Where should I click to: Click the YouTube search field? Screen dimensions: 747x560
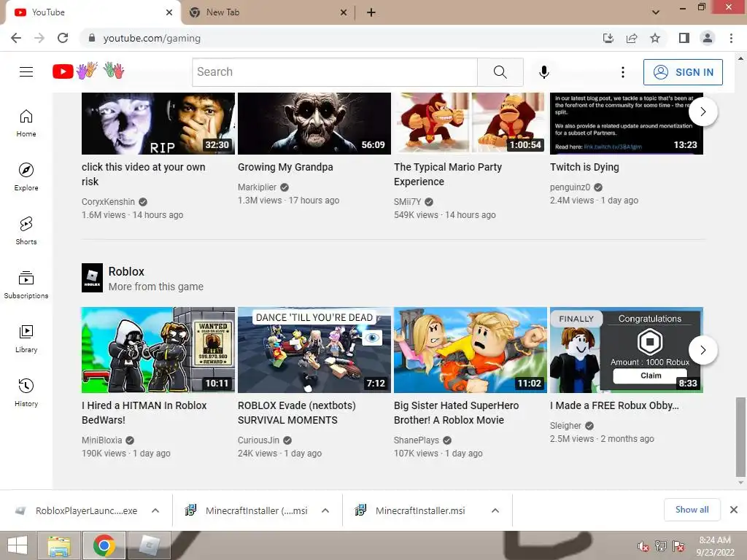[x=335, y=72]
